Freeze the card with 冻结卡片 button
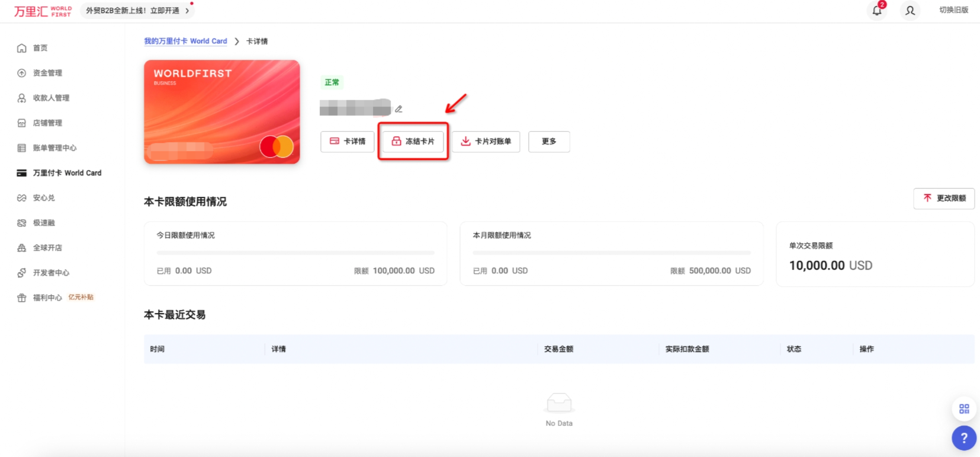 click(x=413, y=142)
